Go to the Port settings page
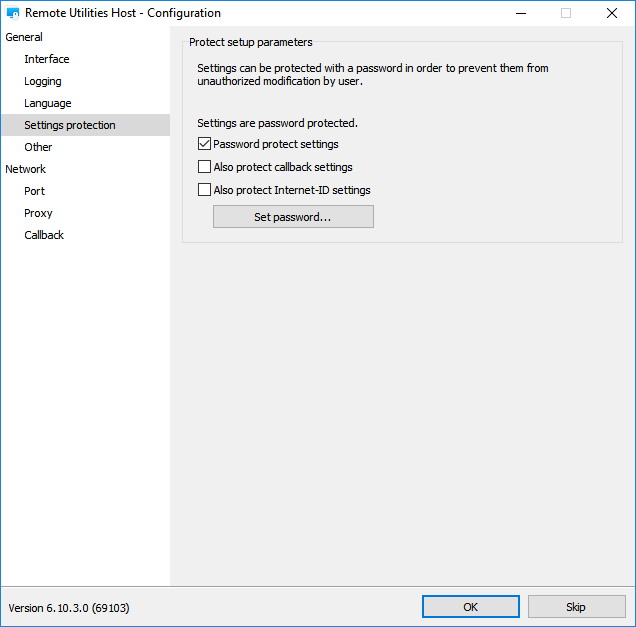This screenshot has height=627, width=636. (35, 191)
